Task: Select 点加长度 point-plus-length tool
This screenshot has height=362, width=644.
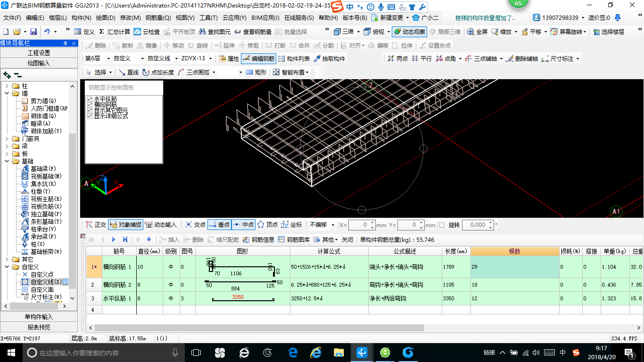Action: pos(158,72)
